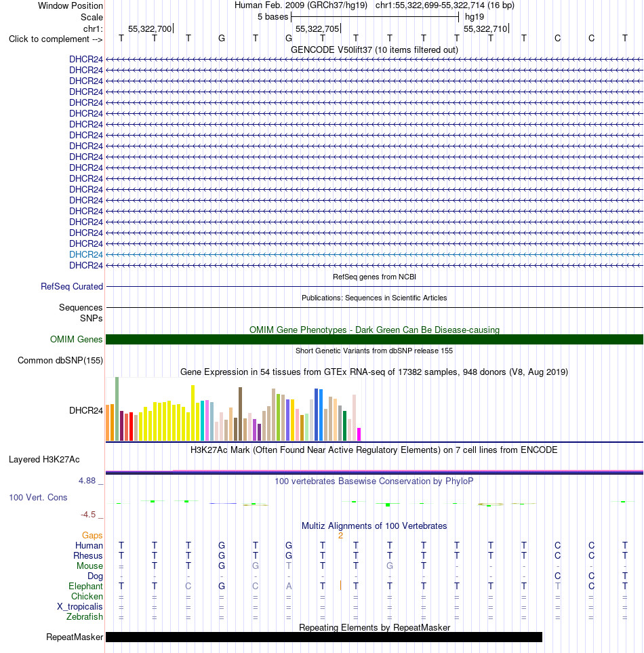Click the black RepeatMasker element bar
Screen dimensions: 644x653
click(324, 637)
